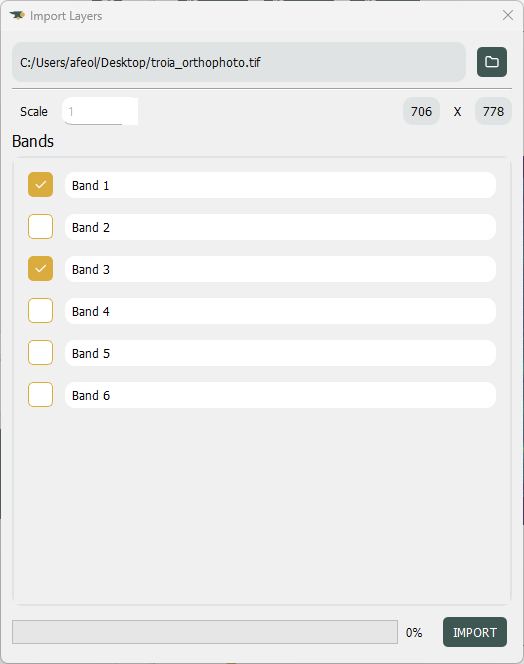Viewport: 524px width, 664px height.
Task: Click the width value 706
Action: (x=421, y=111)
